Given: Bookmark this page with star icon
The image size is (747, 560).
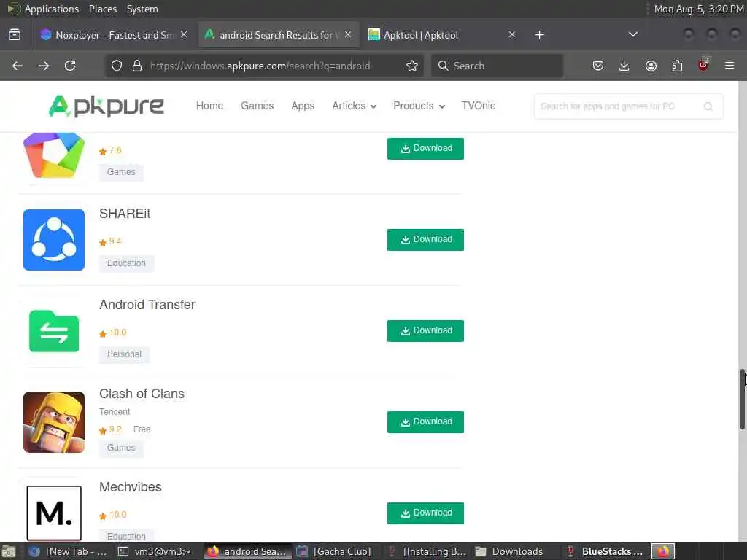Looking at the screenshot, I should 412,66.
